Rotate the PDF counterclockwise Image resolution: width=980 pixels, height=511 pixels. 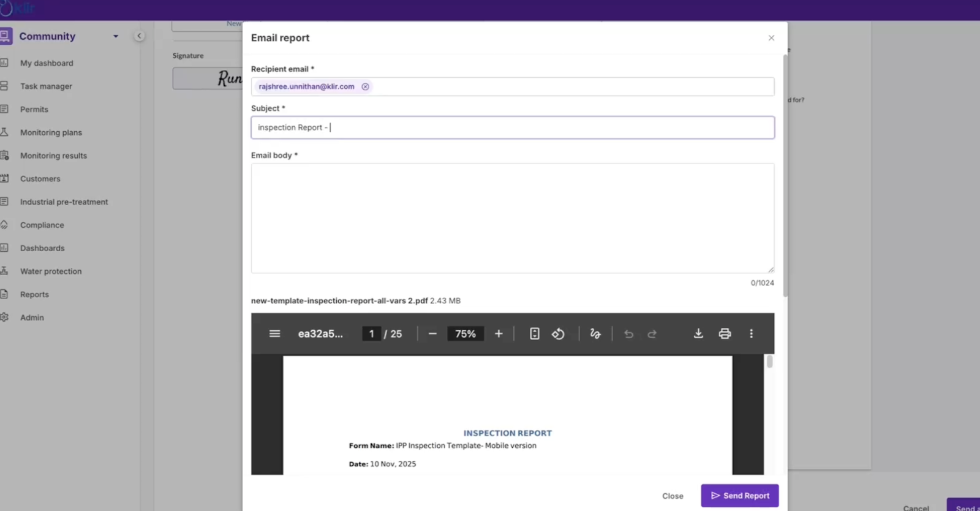click(558, 334)
